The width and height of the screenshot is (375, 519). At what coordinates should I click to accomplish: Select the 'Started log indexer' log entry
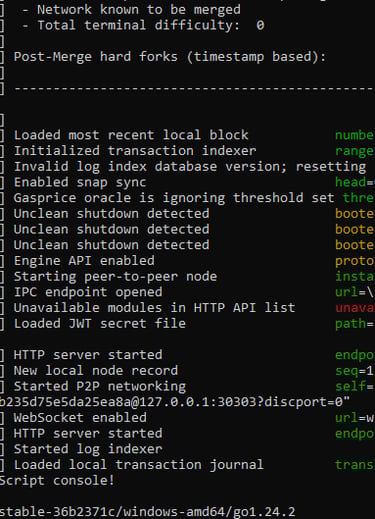88,449
